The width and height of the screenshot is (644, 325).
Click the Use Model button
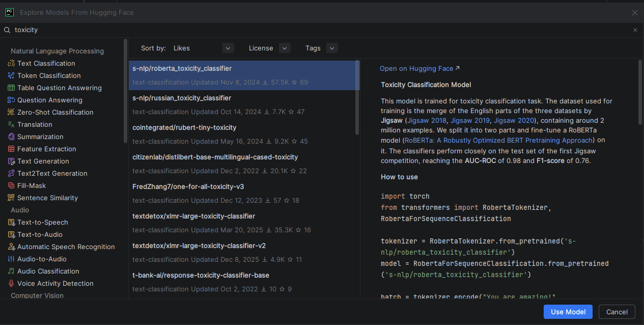[x=568, y=312]
